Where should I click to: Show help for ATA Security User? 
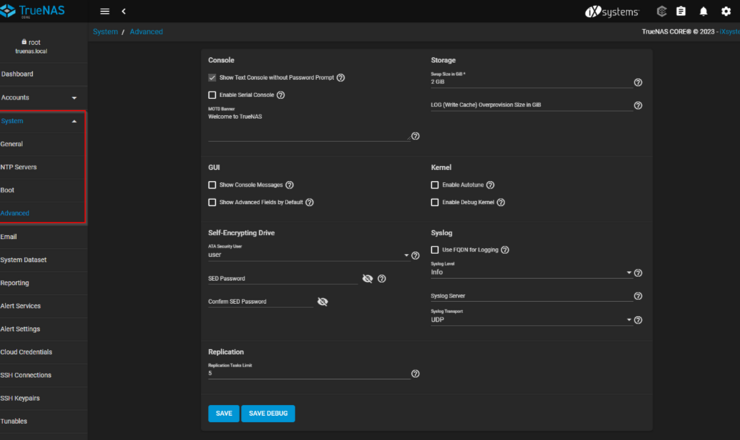415,255
